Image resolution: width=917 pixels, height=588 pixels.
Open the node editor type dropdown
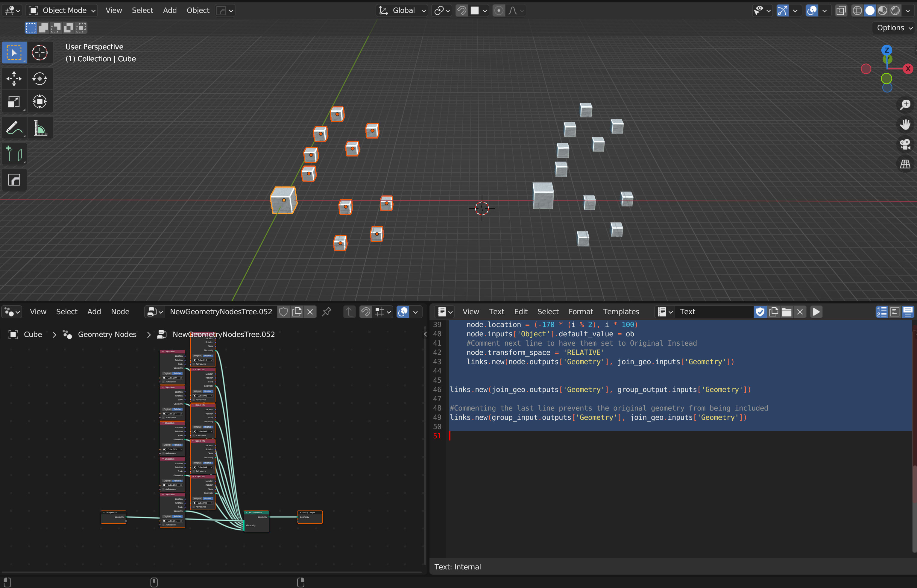(x=12, y=312)
